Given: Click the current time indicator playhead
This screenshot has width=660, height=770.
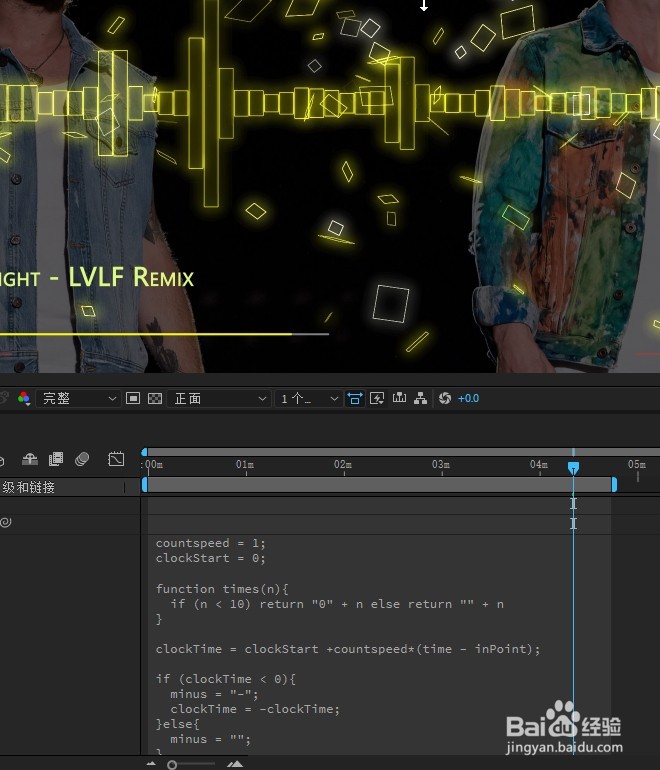Looking at the screenshot, I should tap(573, 468).
